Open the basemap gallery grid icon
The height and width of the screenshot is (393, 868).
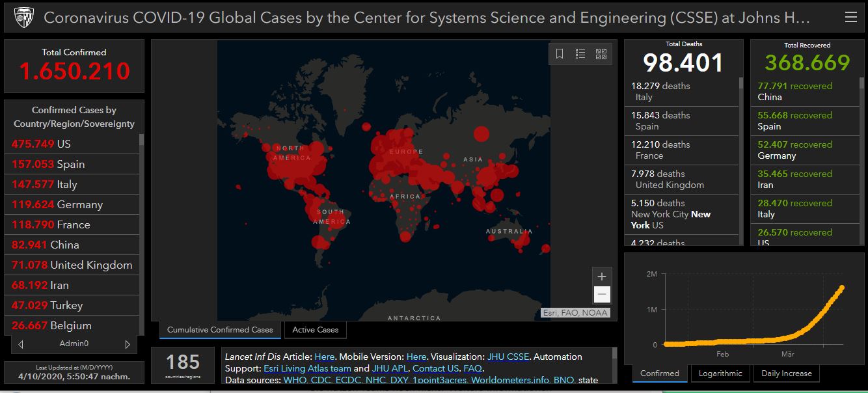(x=601, y=54)
